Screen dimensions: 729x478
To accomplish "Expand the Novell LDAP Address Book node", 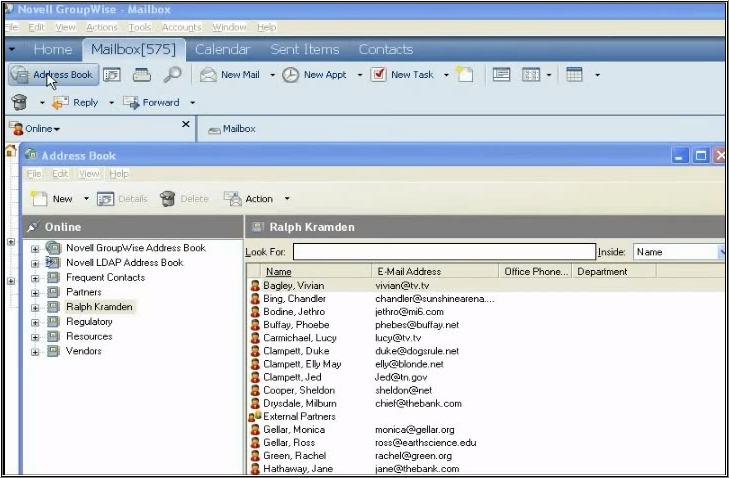I will point(35,264).
